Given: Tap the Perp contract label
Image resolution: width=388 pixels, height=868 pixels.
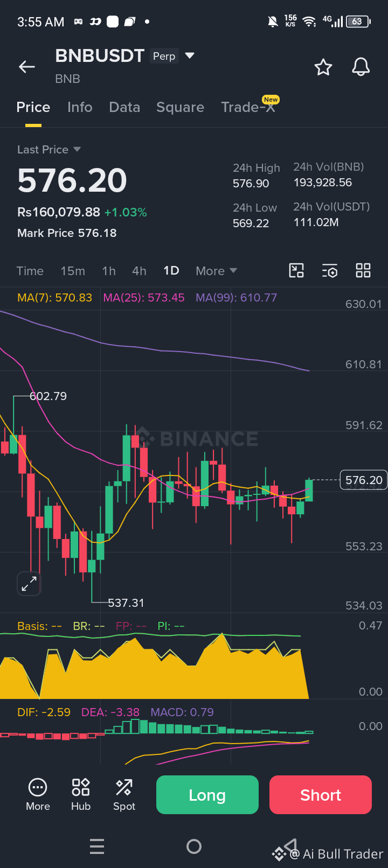Looking at the screenshot, I should pos(164,56).
